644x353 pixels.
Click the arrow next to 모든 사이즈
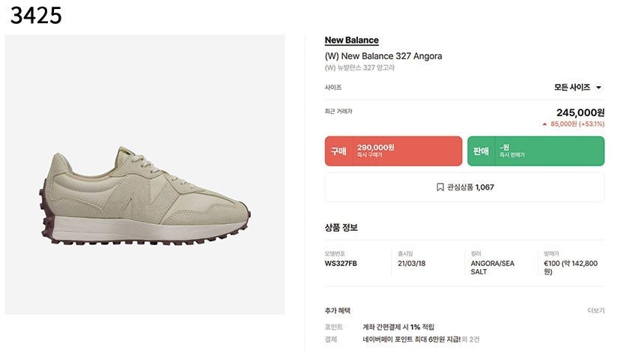coord(598,88)
